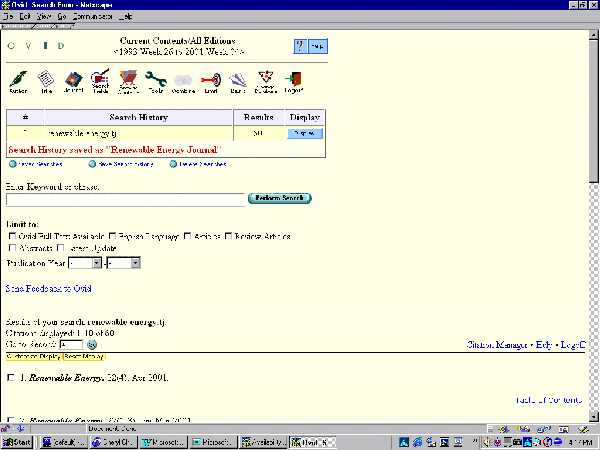Check Ovid Full Text Available checkbox
This screenshot has height=450, width=600.
(12, 236)
